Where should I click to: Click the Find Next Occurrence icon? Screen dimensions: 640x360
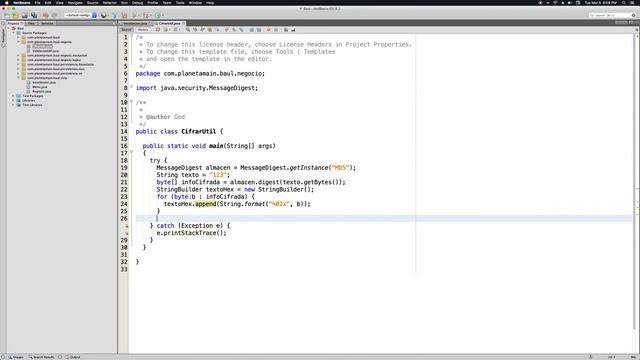(x=202, y=30)
